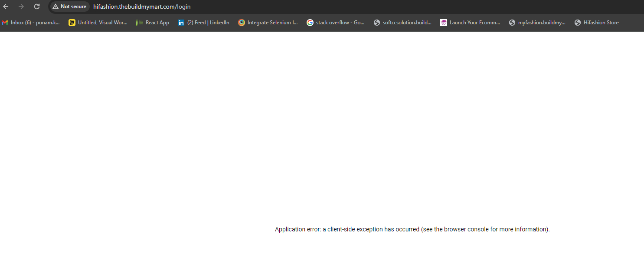
Task: Open the Integrate Selenium bookmark
Action: (272, 23)
